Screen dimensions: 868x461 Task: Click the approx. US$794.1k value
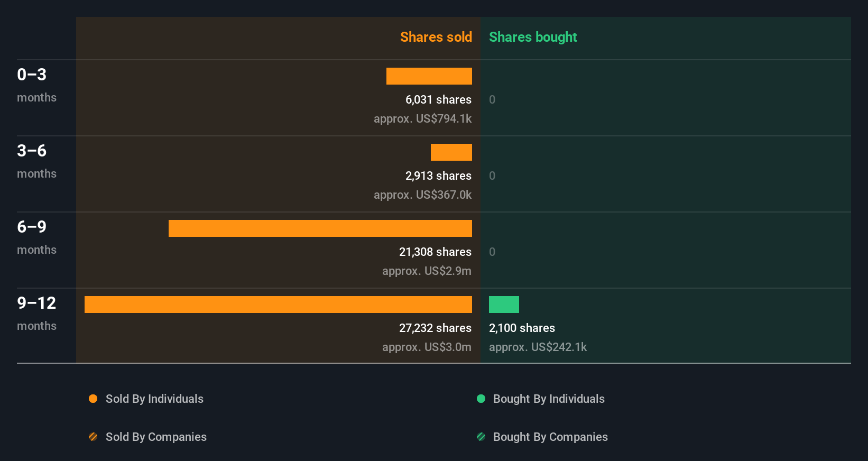pos(422,118)
